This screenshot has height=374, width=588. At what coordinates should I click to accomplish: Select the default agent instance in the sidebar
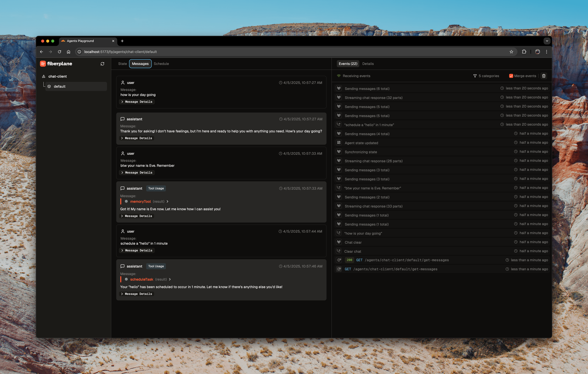point(60,87)
